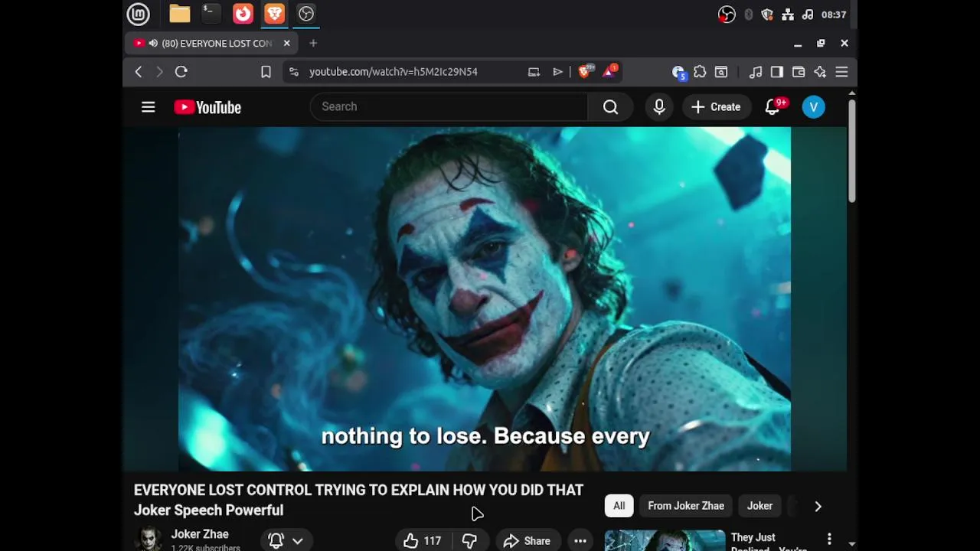980x551 pixels.
Task: Show next filter chips arrow
Action: click(818, 506)
